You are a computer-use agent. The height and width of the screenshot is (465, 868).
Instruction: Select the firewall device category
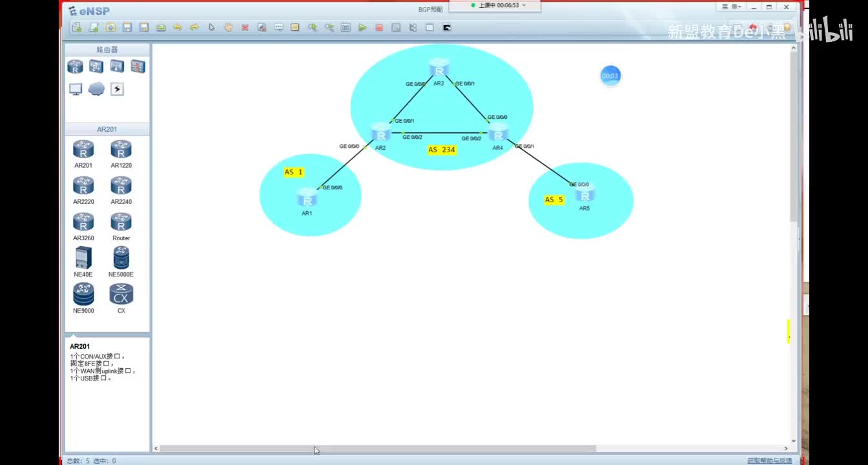138,67
